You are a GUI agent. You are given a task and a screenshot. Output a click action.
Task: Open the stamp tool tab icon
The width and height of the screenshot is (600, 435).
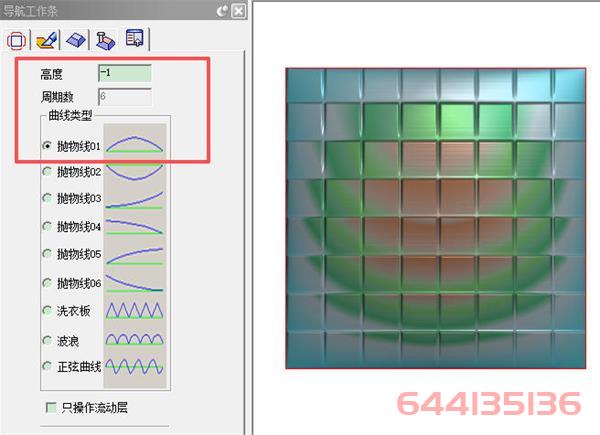click(104, 39)
